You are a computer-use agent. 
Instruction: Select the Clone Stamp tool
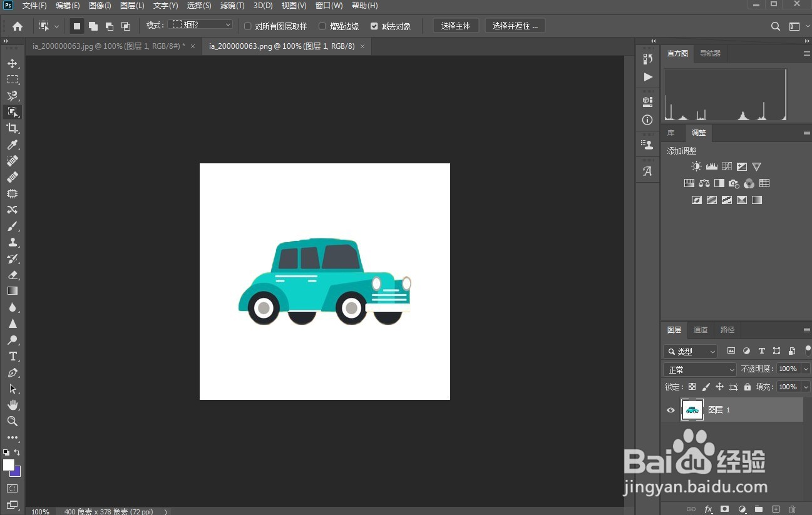click(12, 242)
